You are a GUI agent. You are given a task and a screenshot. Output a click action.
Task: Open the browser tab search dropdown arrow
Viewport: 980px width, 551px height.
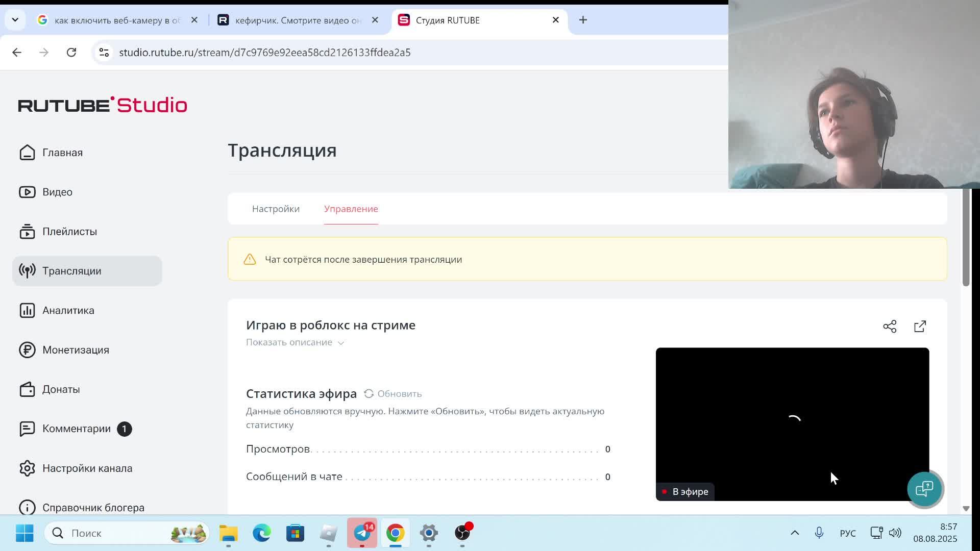(x=15, y=20)
